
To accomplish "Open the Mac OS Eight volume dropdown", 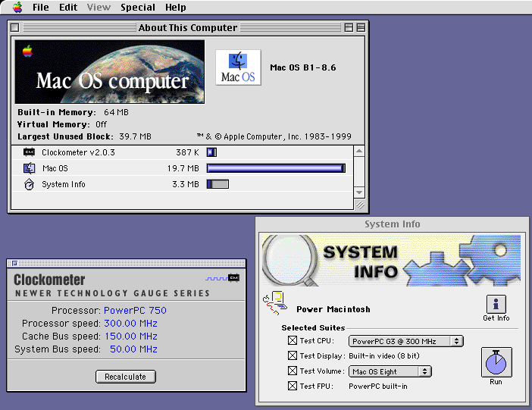I will pyautogui.click(x=390, y=371).
